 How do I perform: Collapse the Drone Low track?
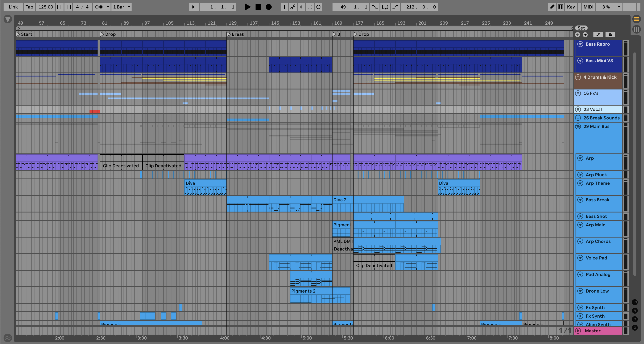click(580, 291)
